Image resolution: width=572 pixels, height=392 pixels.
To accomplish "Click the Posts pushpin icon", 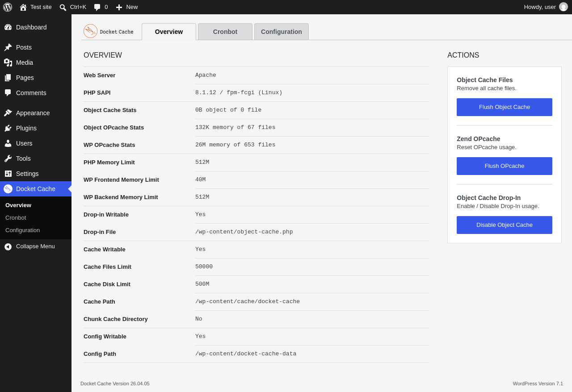I will (x=8, y=47).
